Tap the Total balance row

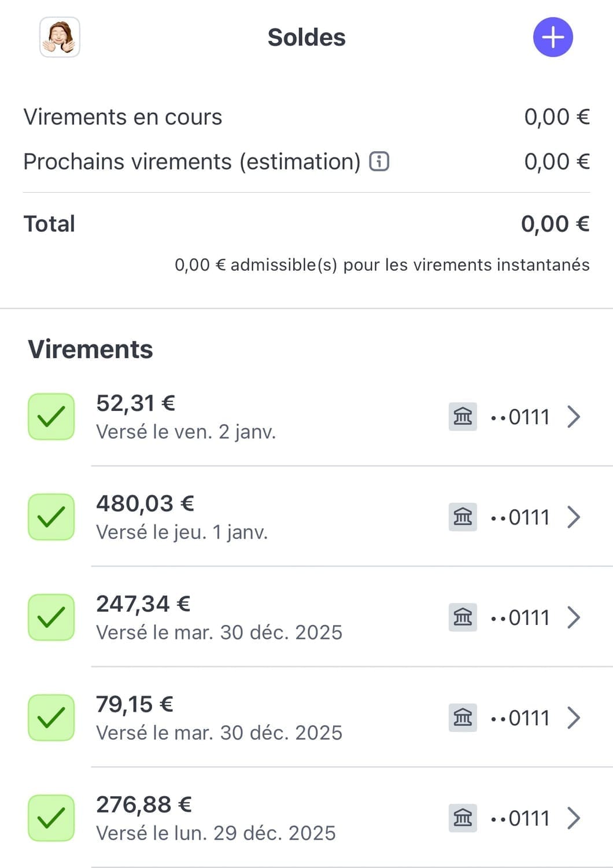tap(306, 224)
